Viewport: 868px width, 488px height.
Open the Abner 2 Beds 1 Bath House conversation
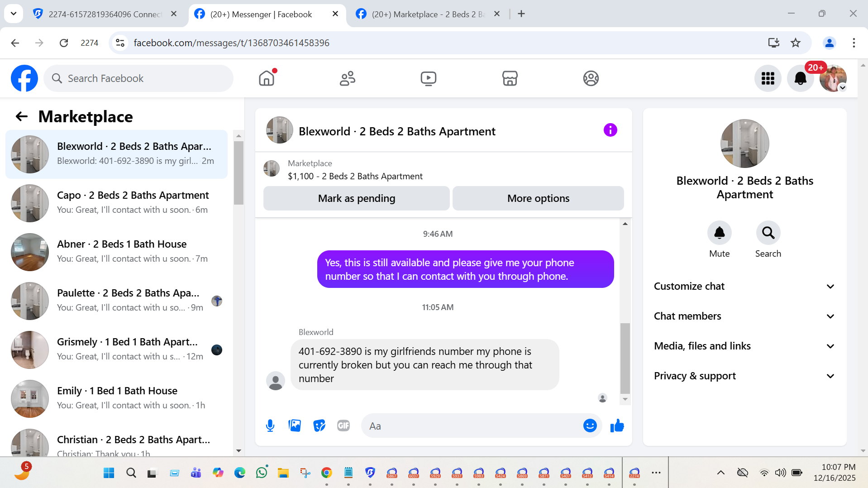[116, 252]
